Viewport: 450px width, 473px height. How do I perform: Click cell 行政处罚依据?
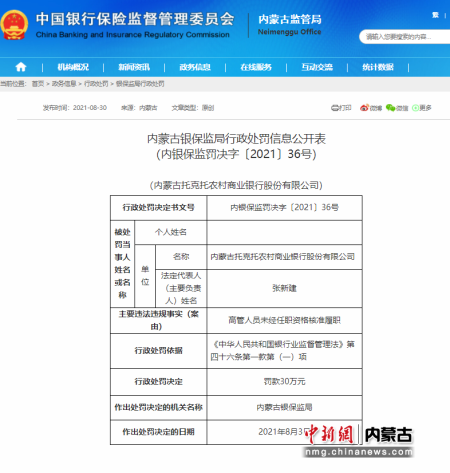[158, 351]
